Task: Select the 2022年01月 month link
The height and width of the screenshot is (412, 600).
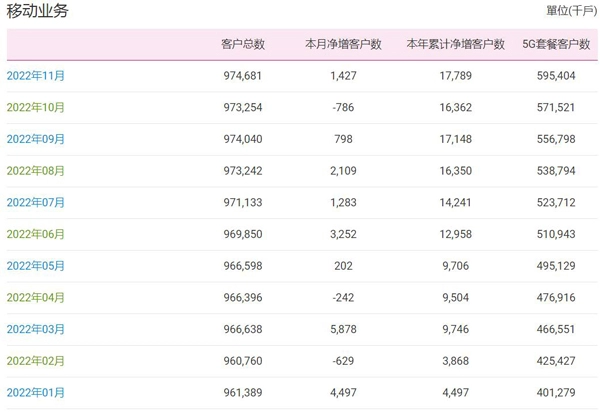Action: pyautogui.click(x=36, y=393)
